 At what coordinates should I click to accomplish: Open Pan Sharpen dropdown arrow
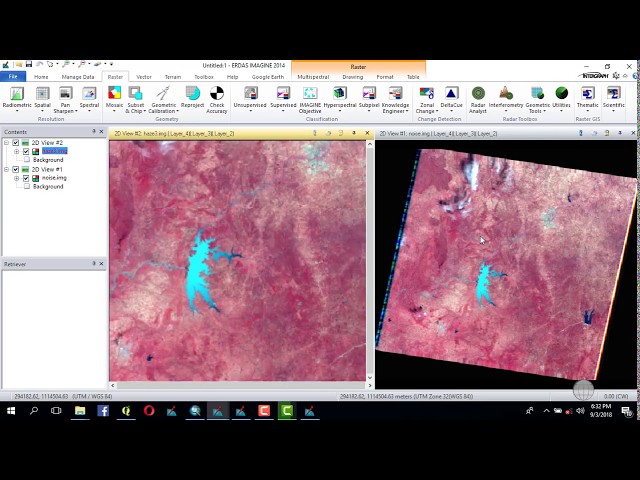coord(76,111)
